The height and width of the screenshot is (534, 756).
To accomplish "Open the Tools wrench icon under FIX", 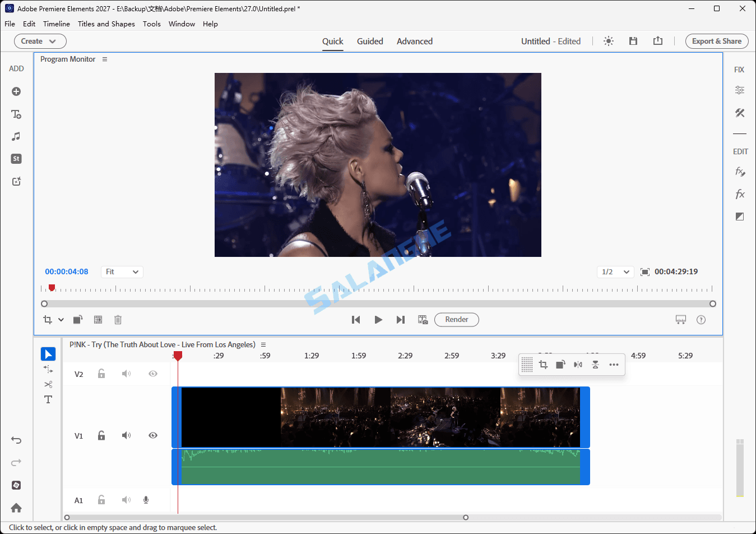I will [740, 113].
